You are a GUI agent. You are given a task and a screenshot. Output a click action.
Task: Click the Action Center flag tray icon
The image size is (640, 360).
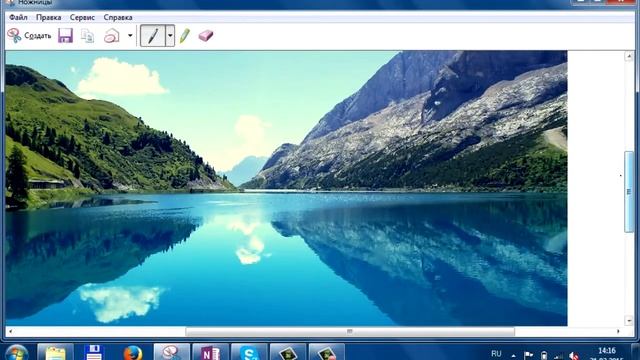coord(528,356)
